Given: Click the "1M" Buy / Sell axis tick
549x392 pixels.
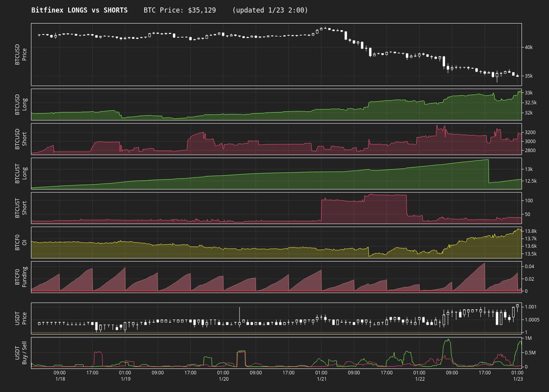Looking at the screenshot, I should coord(527,338).
